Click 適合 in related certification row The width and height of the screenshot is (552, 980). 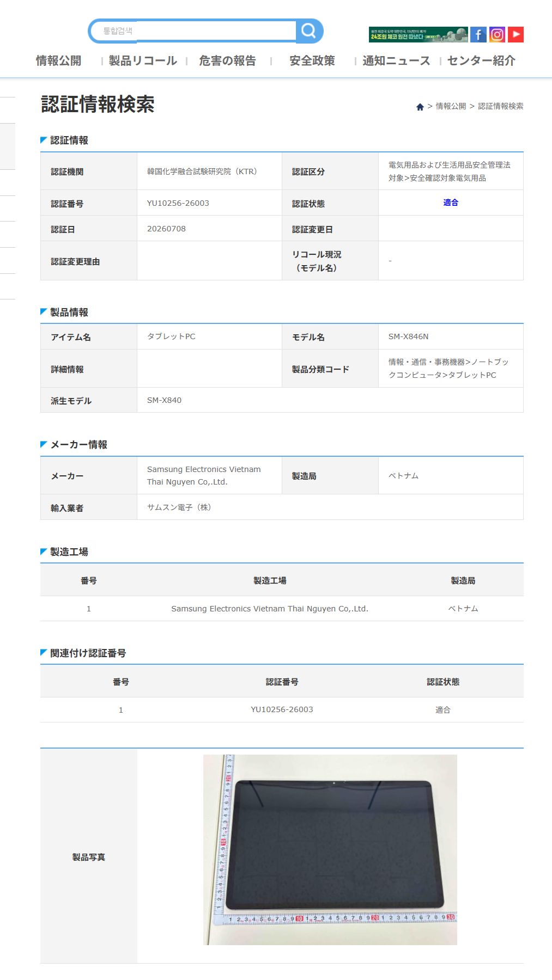click(443, 710)
